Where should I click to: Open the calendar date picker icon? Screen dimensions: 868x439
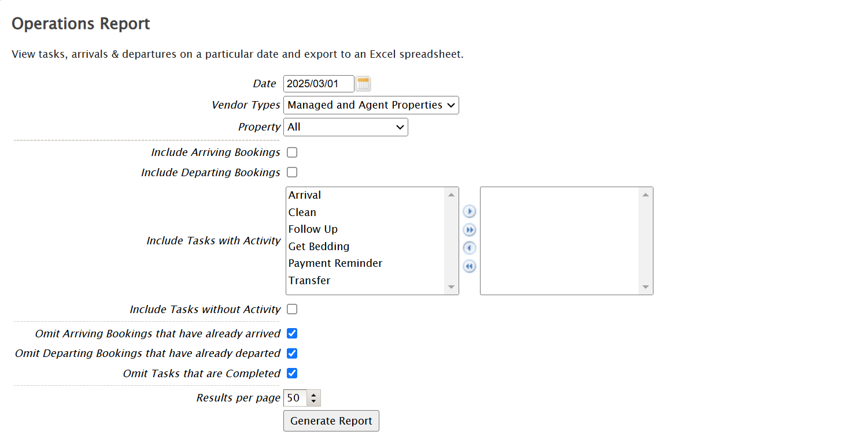tap(363, 84)
